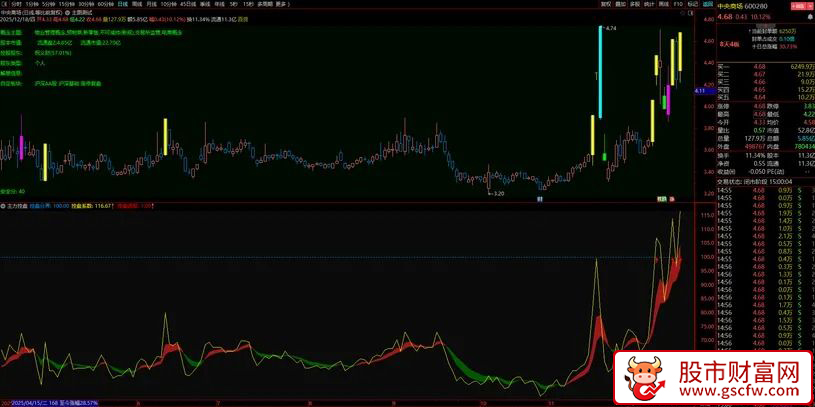Expand the 更多 periods dropdown

click(281, 4)
